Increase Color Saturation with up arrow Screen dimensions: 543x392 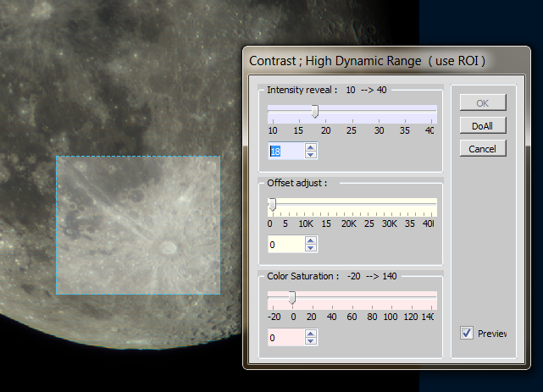point(311,334)
